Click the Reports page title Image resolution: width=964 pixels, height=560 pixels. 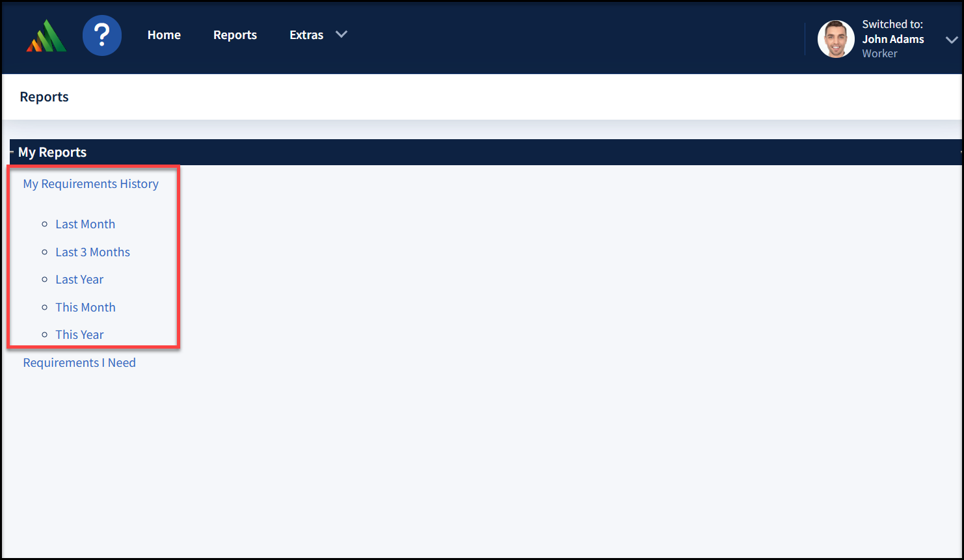[x=44, y=97]
